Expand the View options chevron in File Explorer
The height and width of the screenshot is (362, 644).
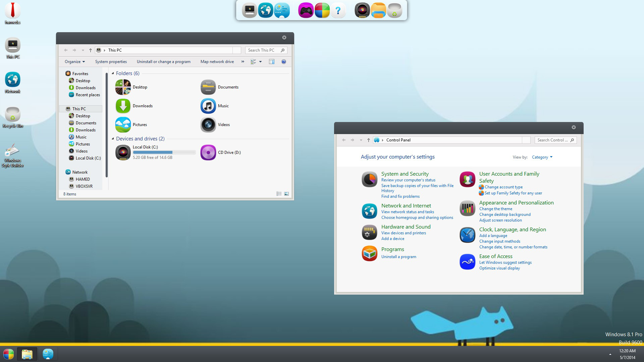261,61
